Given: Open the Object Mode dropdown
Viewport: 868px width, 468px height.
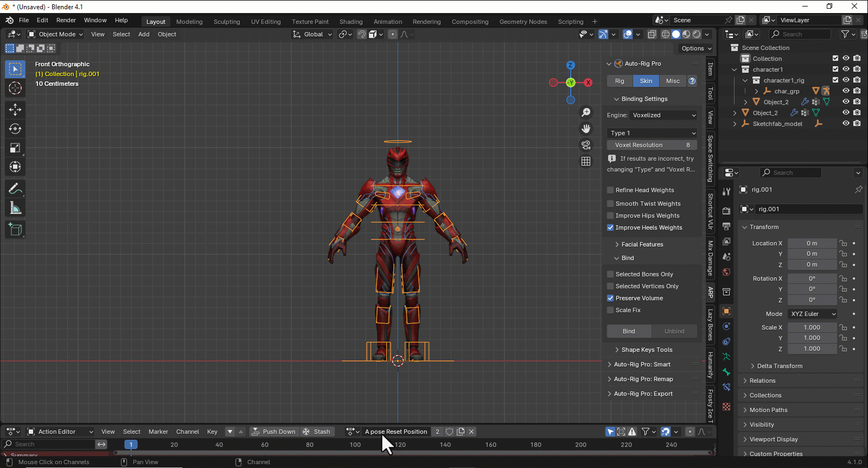Looking at the screenshot, I should [x=55, y=34].
